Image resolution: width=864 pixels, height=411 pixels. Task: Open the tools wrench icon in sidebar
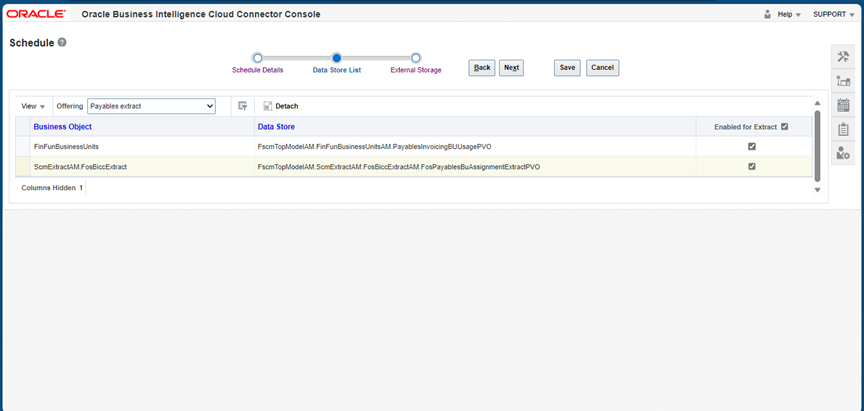click(x=843, y=57)
